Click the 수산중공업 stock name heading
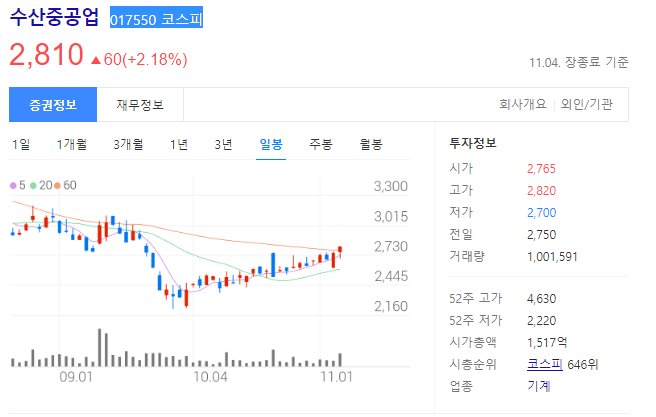656x417 pixels. coord(54,18)
